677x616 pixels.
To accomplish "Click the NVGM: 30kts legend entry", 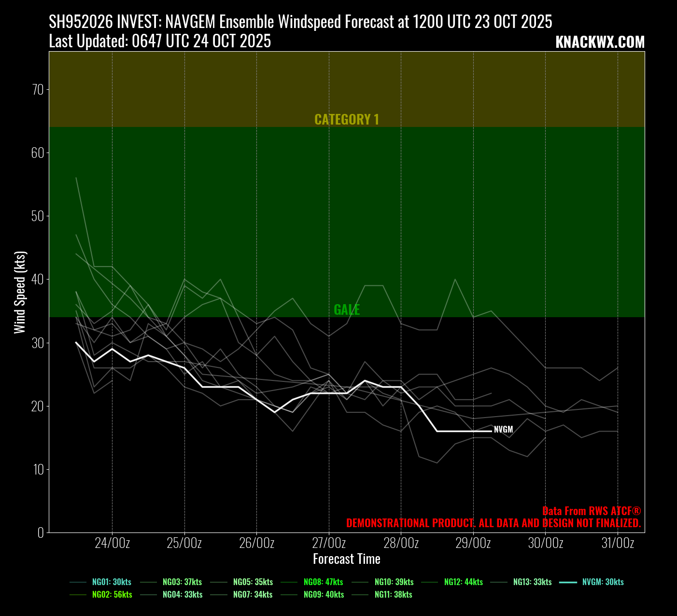I will 603,582.
